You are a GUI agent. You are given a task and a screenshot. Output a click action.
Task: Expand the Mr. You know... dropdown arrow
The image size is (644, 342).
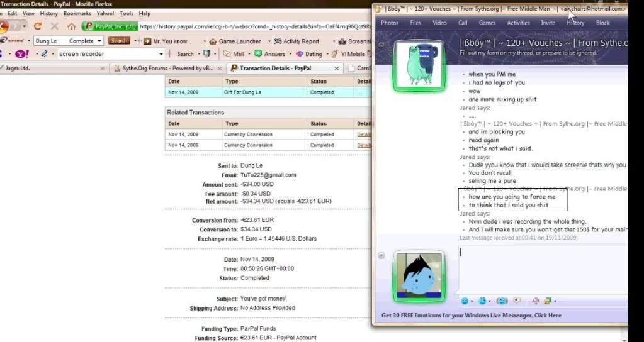coord(205,41)
